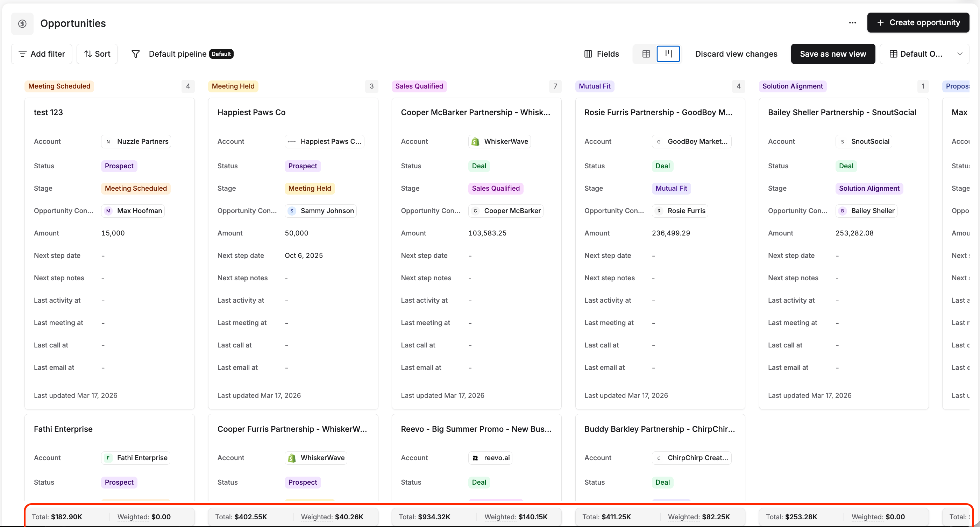Click Deal status tag on Cooper McBarker card
The height and width of the screenshot is (527, 980).
(479, 166)
